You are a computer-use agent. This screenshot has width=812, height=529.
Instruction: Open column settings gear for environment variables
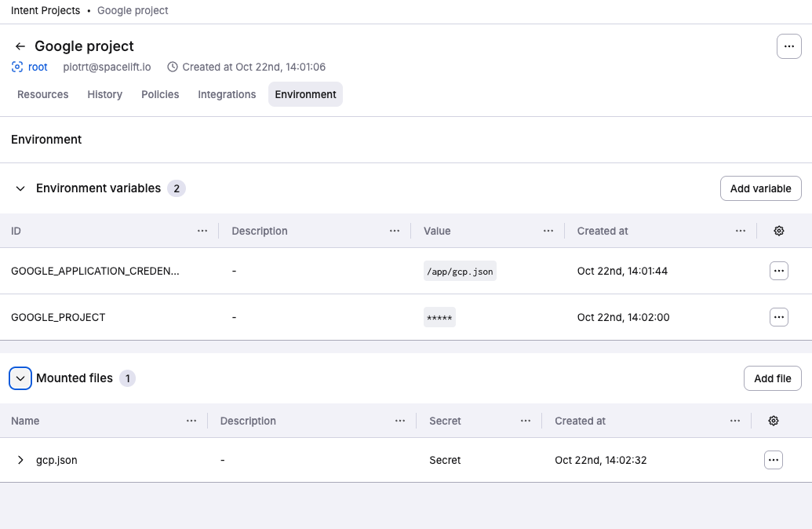click(x=778, y=231)
